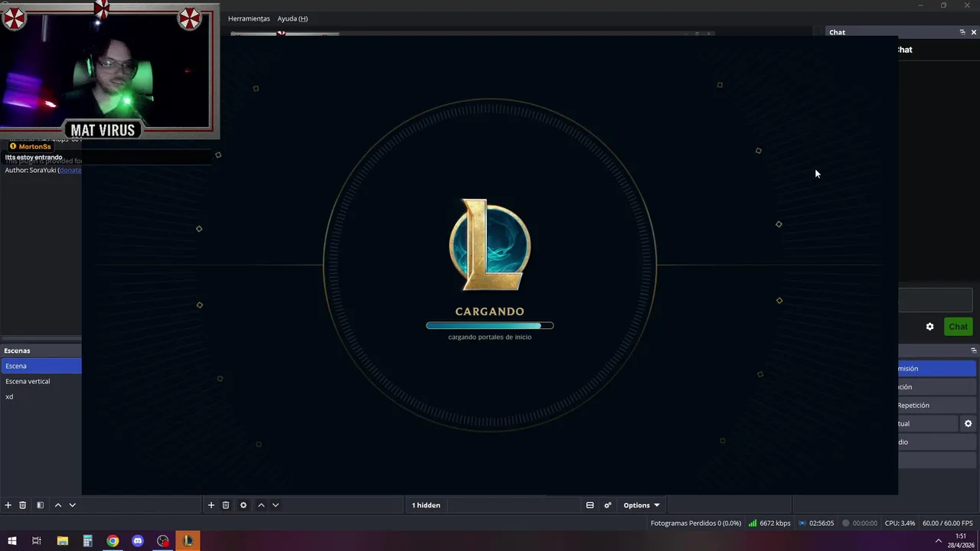Viewport: 980px width, 551px height.
Task: Expand the Options dropdown in mixer
Action: [642, 505]
